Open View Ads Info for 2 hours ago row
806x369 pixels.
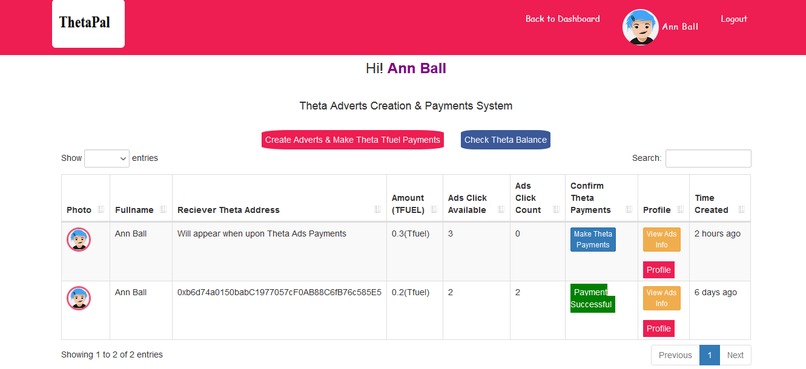click(662, 239)
